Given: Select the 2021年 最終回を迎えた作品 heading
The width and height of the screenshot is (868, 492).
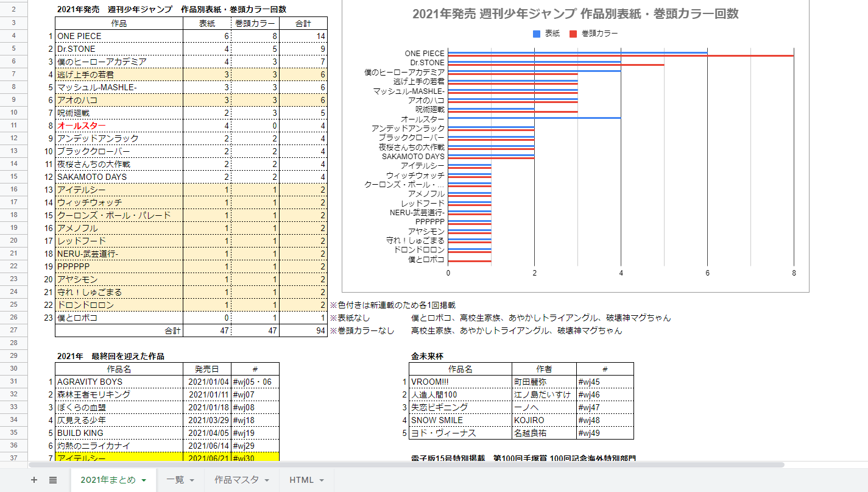Looking at the screenshot, I should click(111, 356).
